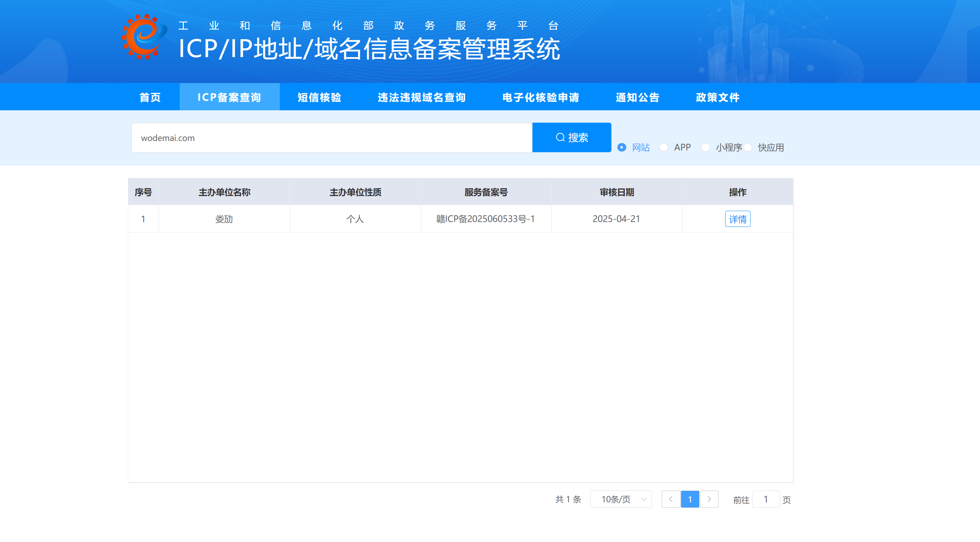Select the 小程序 radio option

[x=706, y=147]
